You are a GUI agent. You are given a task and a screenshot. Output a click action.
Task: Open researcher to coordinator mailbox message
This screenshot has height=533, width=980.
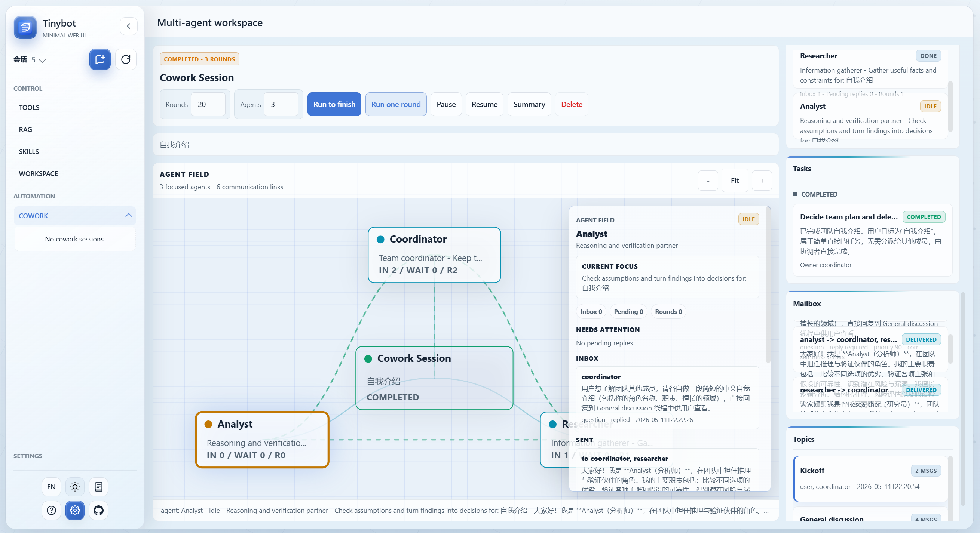pos(870,395)
